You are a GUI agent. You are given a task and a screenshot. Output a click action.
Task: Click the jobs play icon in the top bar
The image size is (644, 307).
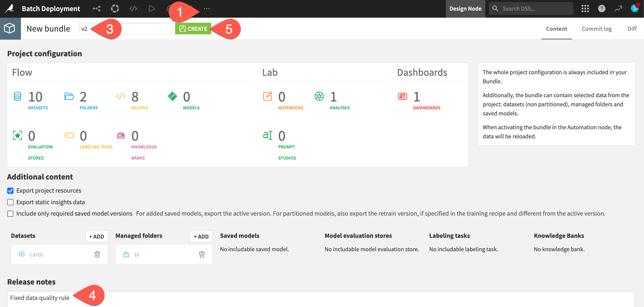click(152, 8)
